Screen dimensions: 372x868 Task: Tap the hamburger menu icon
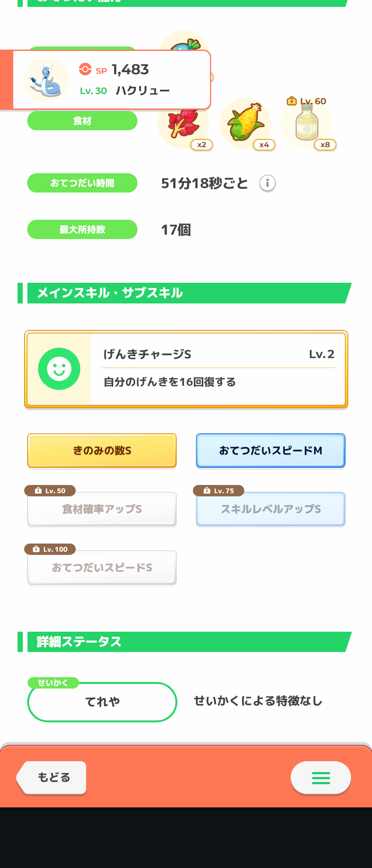click(x=321, y=778)
